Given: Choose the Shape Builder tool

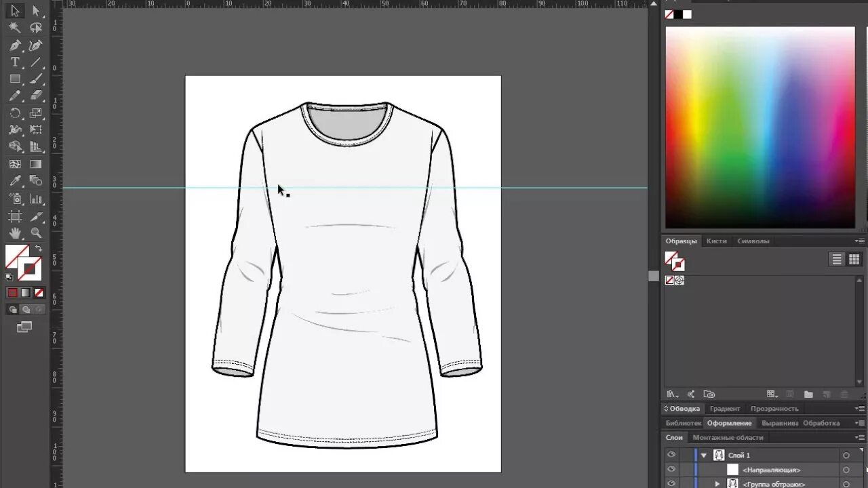Looking at the screenshot, I should click(x=15, y=146).
